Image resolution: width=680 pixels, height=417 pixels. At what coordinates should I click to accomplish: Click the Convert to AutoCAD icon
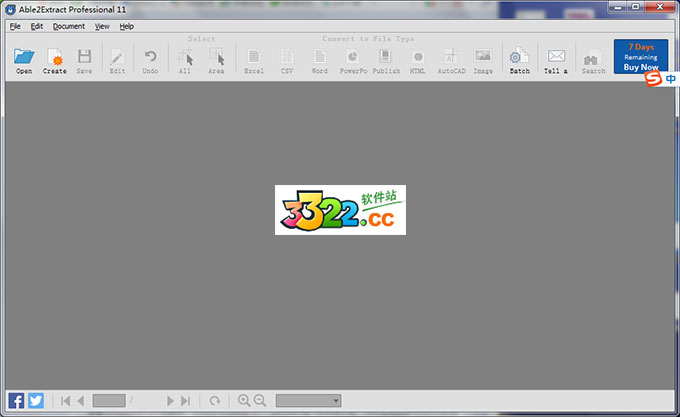pyautogui.click(x=451, y=58)
